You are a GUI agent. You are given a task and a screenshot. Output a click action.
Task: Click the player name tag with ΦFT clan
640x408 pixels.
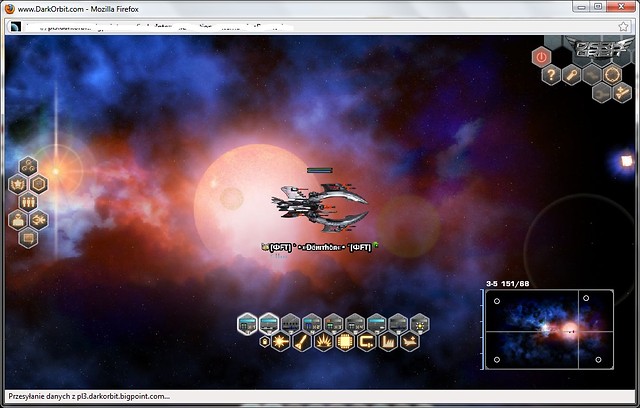coord(320,247)
